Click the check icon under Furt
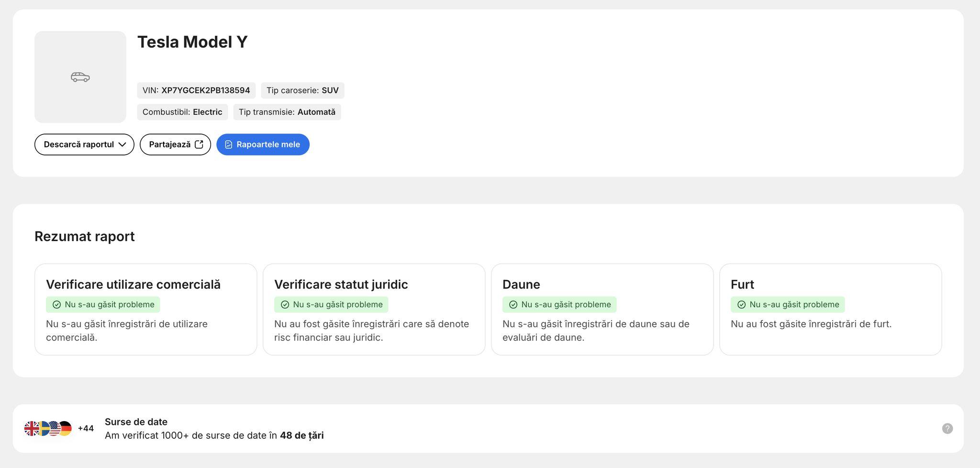The image size is (980, 468). click(742, 305)
